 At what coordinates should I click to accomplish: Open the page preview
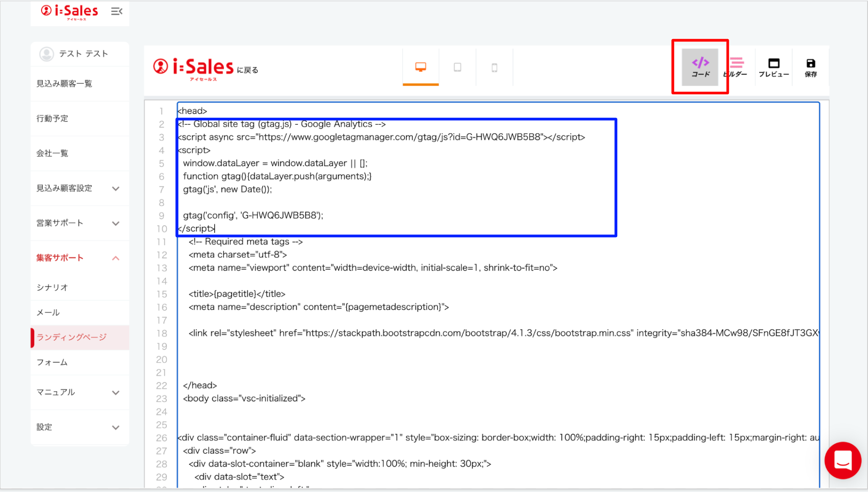[773, 67]
